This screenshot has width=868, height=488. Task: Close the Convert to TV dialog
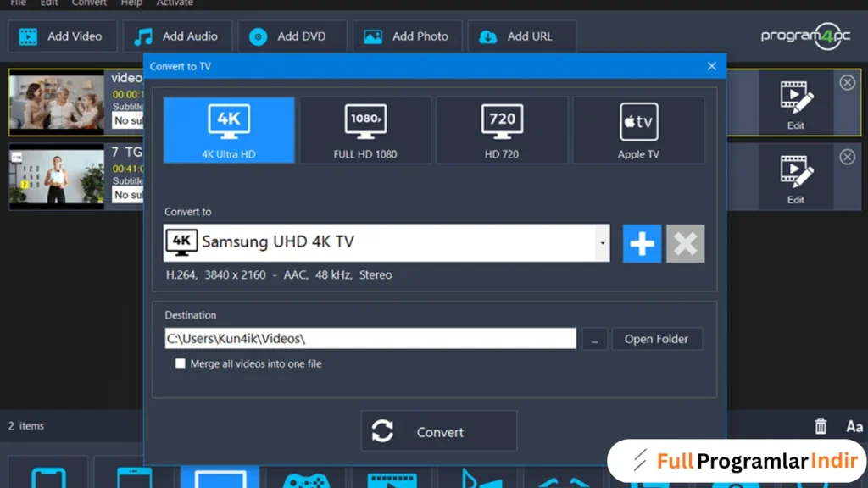pyautogui.click(x=712, y=66)
